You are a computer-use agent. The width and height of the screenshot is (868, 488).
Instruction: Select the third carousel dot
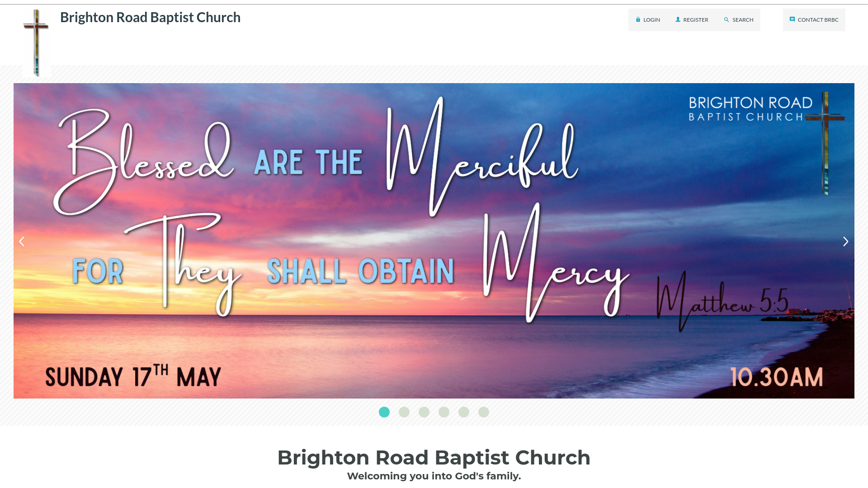pos(424,412)
